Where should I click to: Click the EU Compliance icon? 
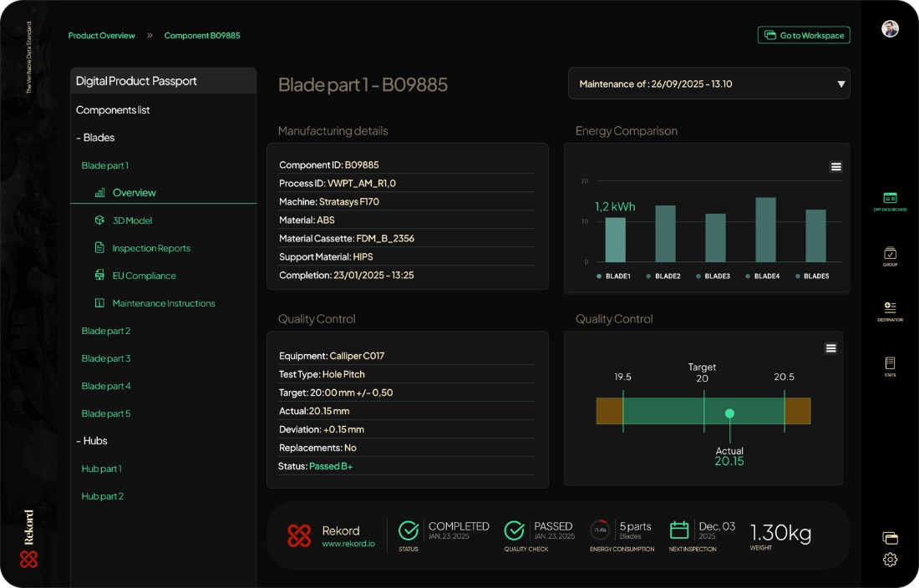(99, 276)
